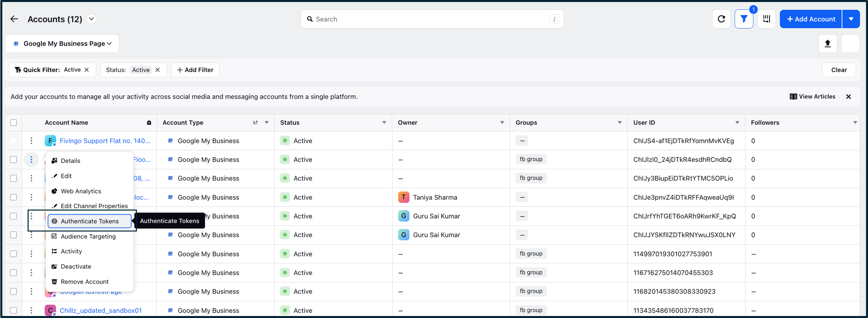Open Activity from the menu
The height and width of the screenshot is (318, 868).
[90, 251]
